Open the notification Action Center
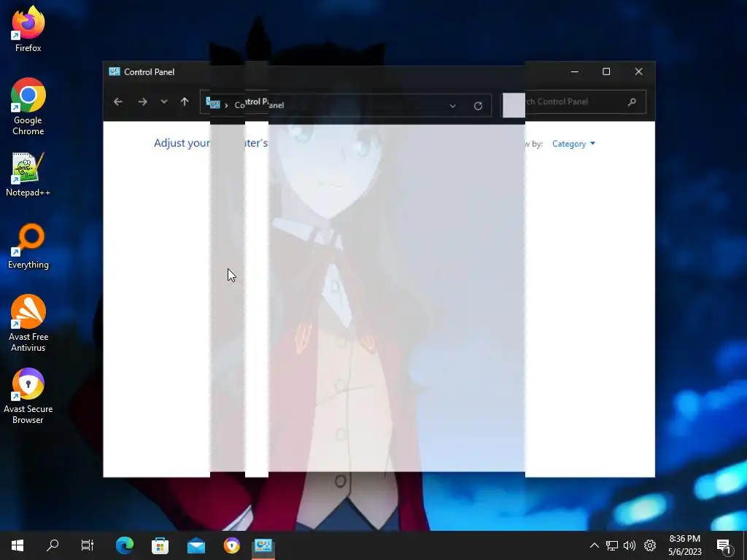The width and height of the screenshot is (747, 560). tap(724, 546)
